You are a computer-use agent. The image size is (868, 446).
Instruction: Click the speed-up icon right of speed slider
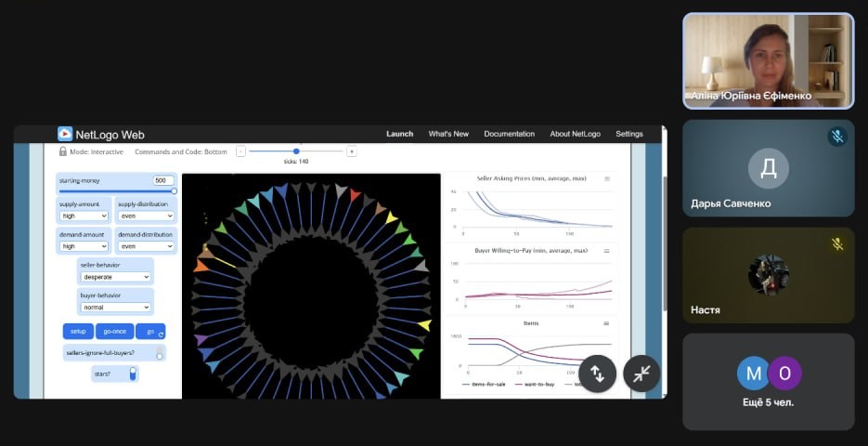pyautogui.click(x=351, y=151)
